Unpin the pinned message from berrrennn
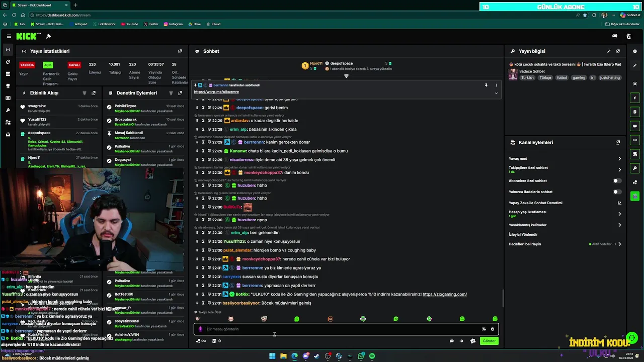This screenshot has height=362, width=644. 486,85
